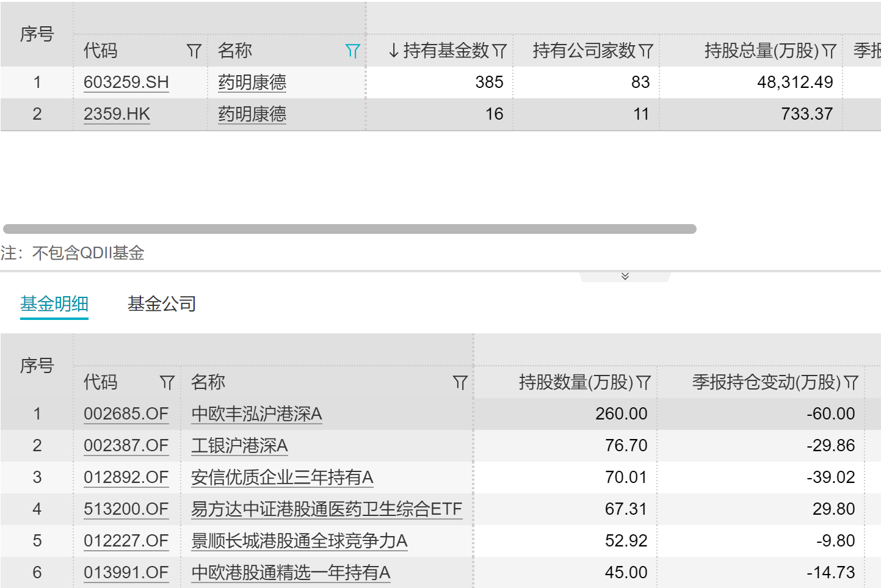This screenshot has height=588, width=881.
Task: Open filter icon for 持有公司家数 column
Action: 646,51
